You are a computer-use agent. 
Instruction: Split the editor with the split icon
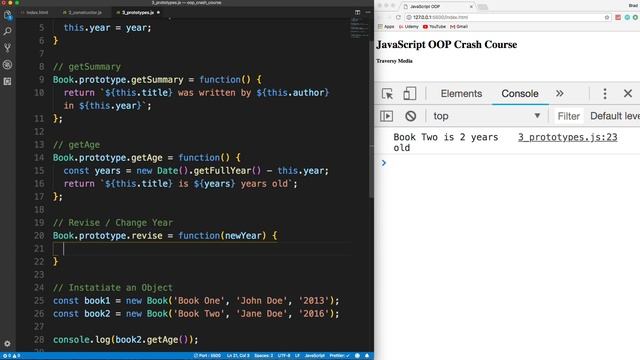[358, 12]
